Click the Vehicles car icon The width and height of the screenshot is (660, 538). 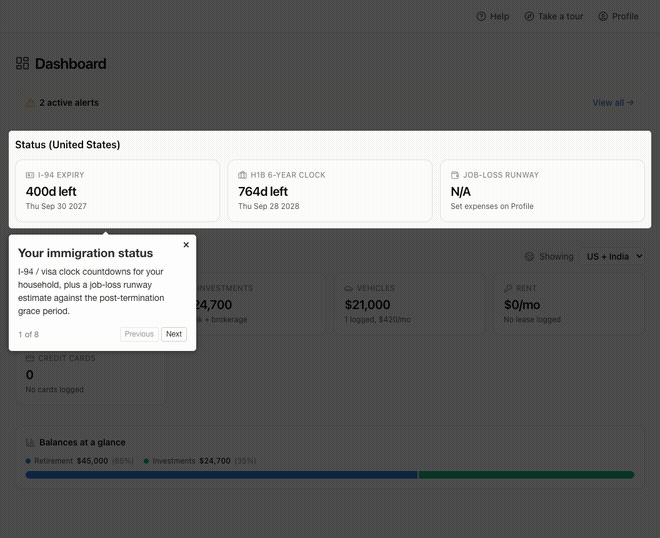pyautogui.click(x=349, y=288)
